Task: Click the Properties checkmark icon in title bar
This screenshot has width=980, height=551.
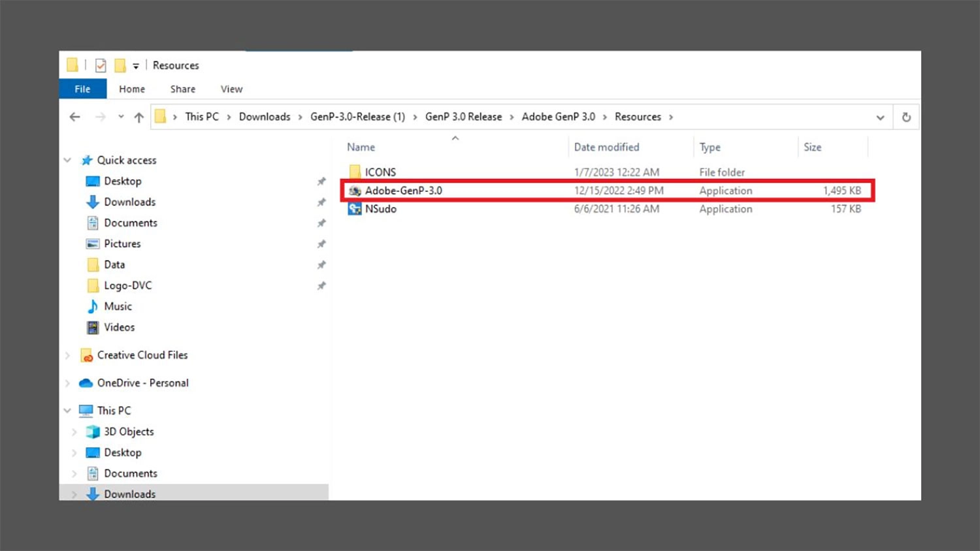Action: 101,65
